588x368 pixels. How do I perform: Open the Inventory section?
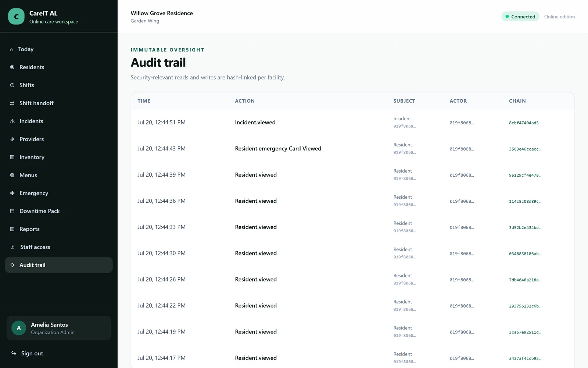59,157
